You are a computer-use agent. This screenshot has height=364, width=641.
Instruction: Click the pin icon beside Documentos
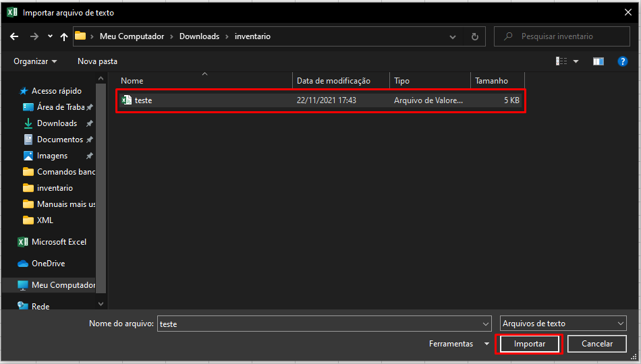coord(90,140)
